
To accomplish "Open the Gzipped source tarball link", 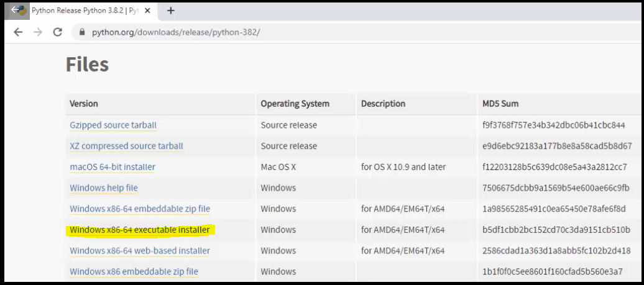I will [x=113, y=125].
